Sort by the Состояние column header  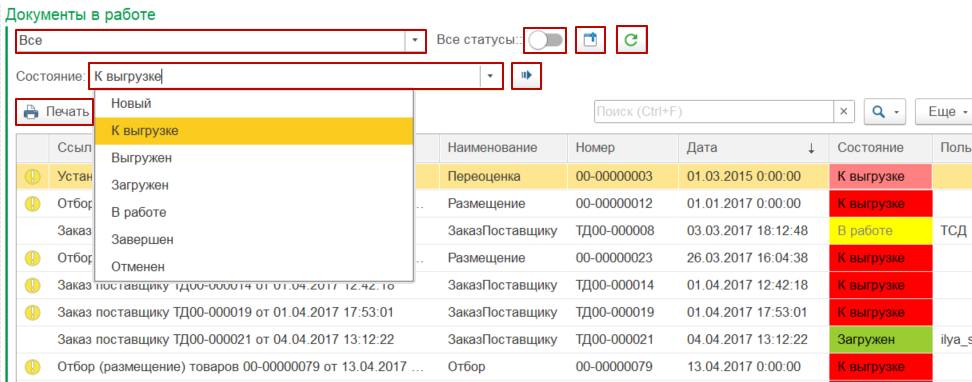(x=880, y=148)
